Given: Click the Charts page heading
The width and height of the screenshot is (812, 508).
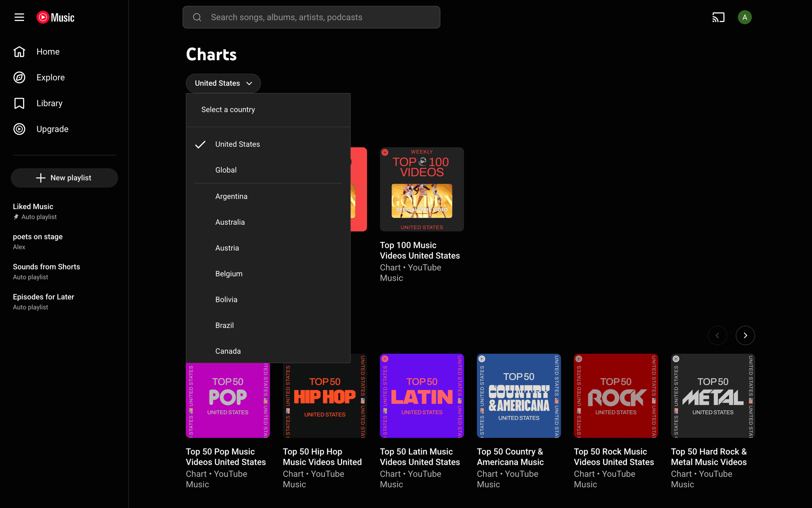Looking at the screenshot, I should coord(211,55).
